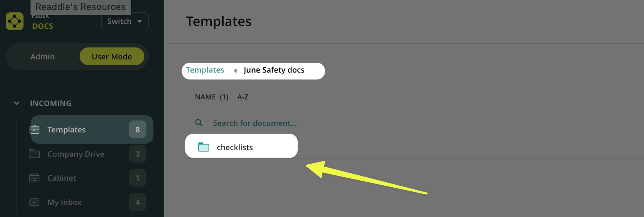The height and width of the screenshot is (217, 644).
Task: Open the checklists folder by name
Action: click(x=235, y=147)
